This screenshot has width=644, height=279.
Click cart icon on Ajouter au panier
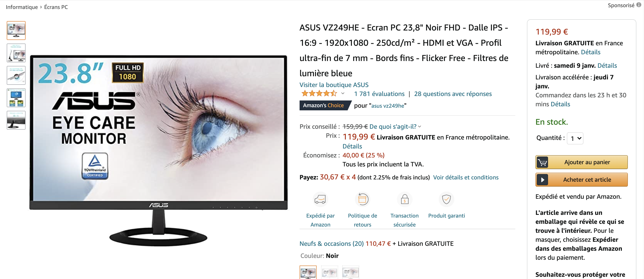coord(542,162)
